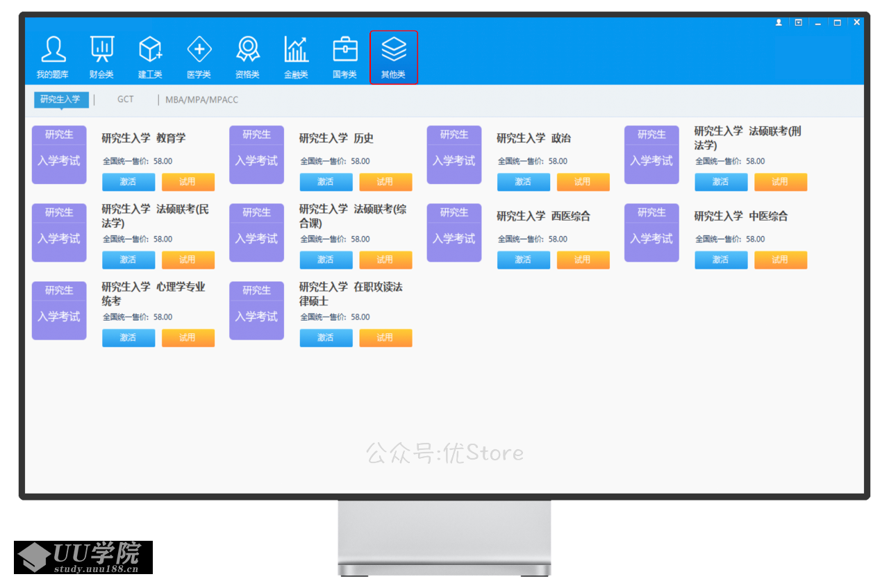Screen dimensions: 889x588
Task: Activate 法硕联考(刑法学)
Action: click(721, 182)
